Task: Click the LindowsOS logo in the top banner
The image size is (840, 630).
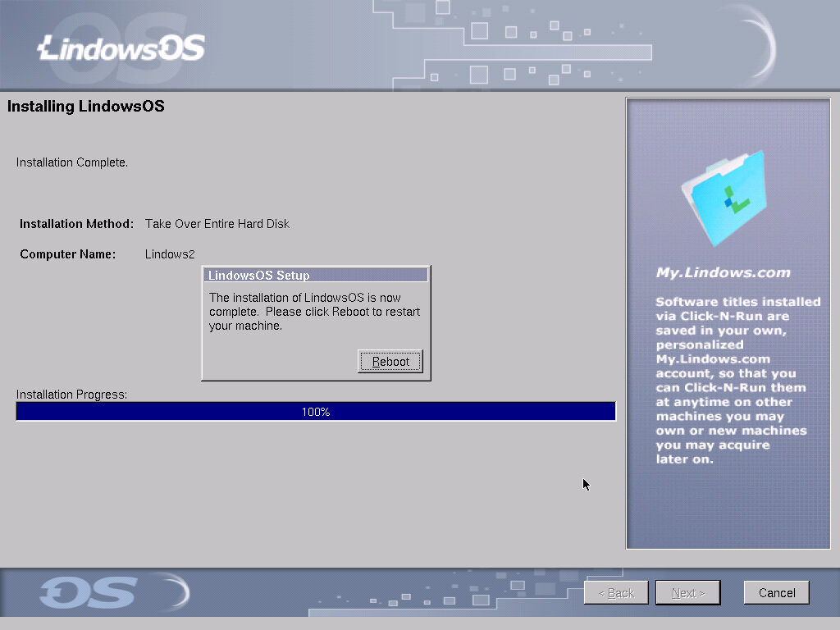Action: tap(121, 48)
